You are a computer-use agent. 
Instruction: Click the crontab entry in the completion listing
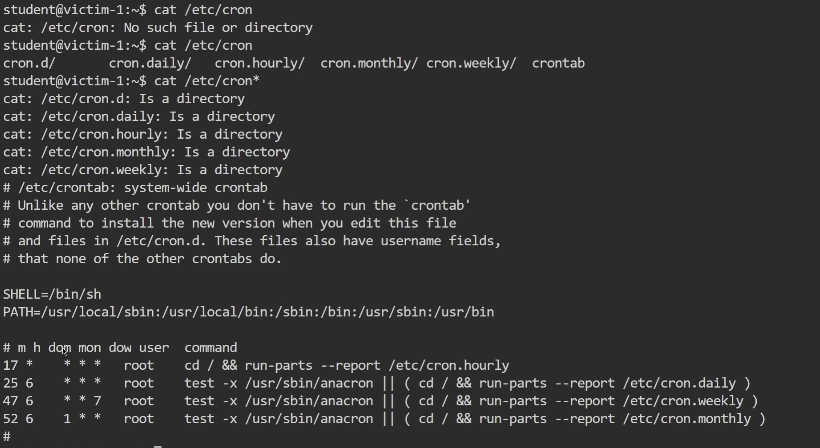558,63
